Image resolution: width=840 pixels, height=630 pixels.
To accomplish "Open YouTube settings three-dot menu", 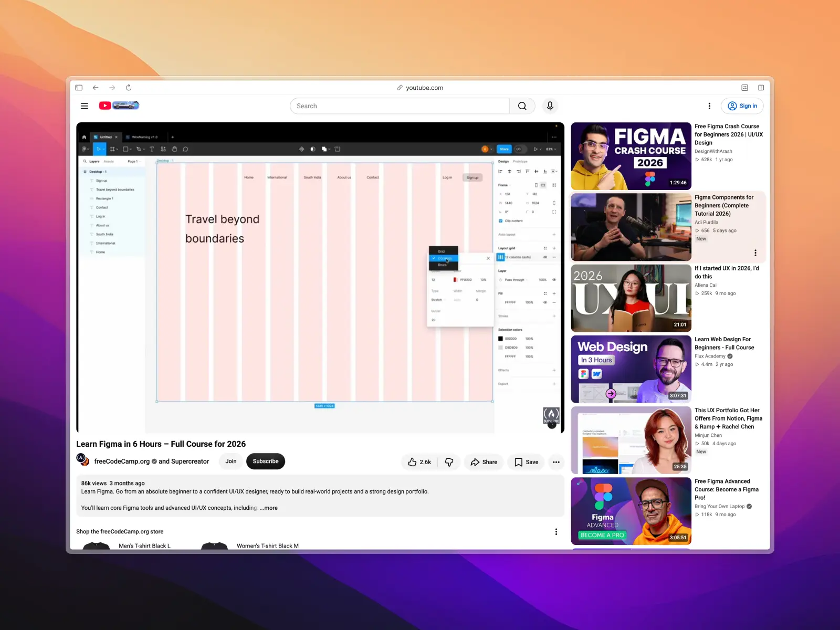I will pos(709,106).
